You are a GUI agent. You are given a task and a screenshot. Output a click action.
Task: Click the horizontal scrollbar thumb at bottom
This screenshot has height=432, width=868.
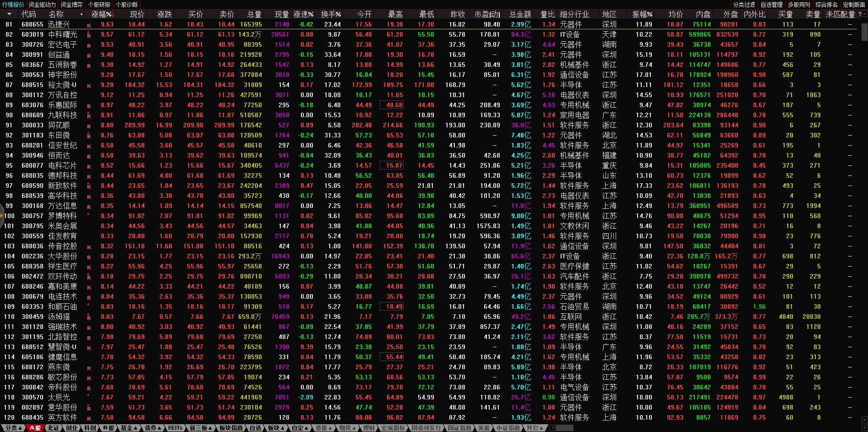tap(564, 428)
